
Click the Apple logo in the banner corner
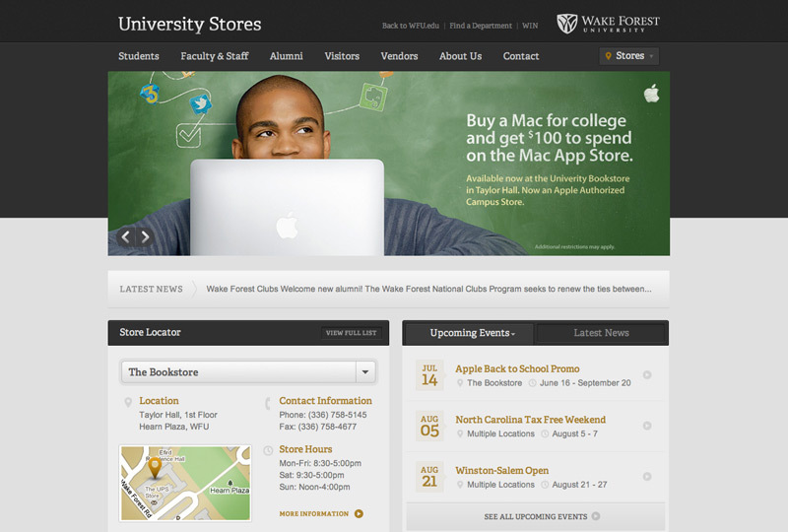[652, 94]
